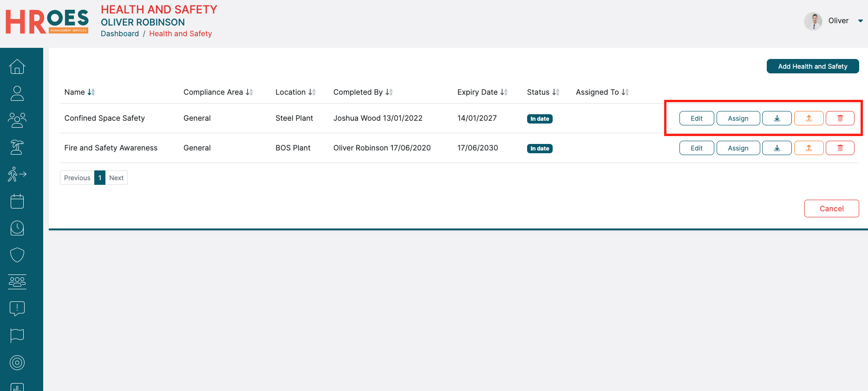This screenshot has width=868, height=391.
Task: Open the single employee profile sidebar icon
Action: coord(17,93)
